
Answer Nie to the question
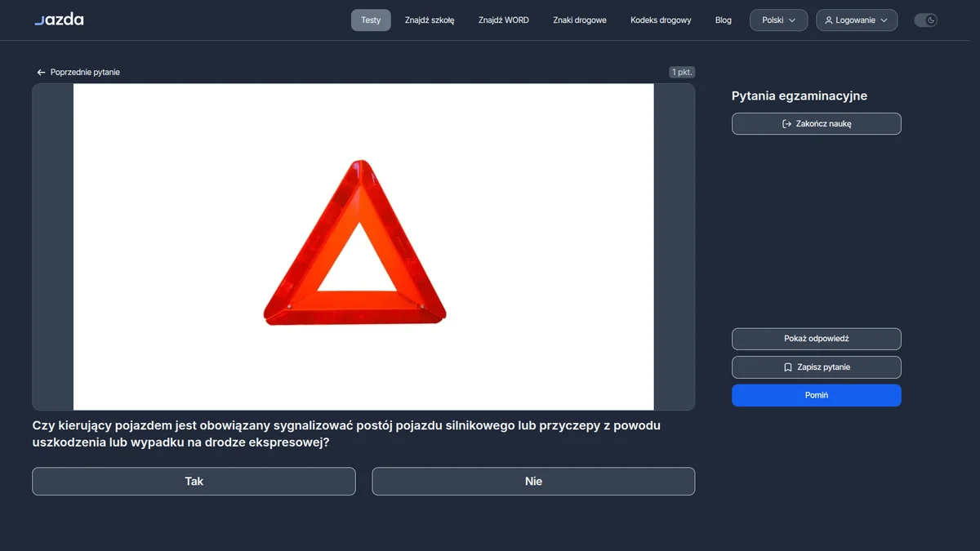(533, 482)
